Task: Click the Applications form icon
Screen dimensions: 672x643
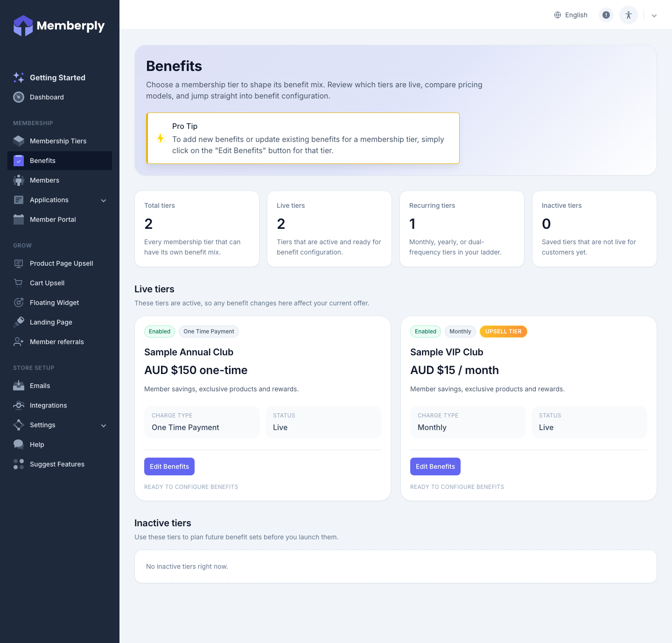Action: 19,200
